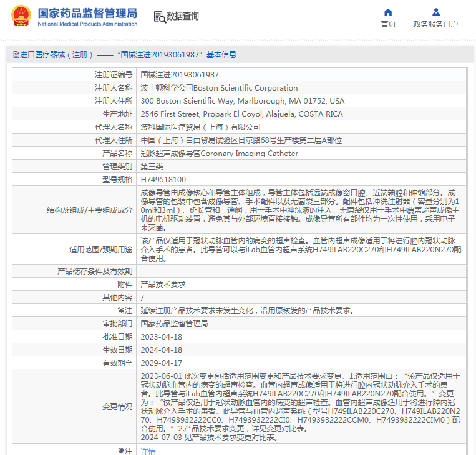Click the 生效日期 row label

tap(117, 350)
